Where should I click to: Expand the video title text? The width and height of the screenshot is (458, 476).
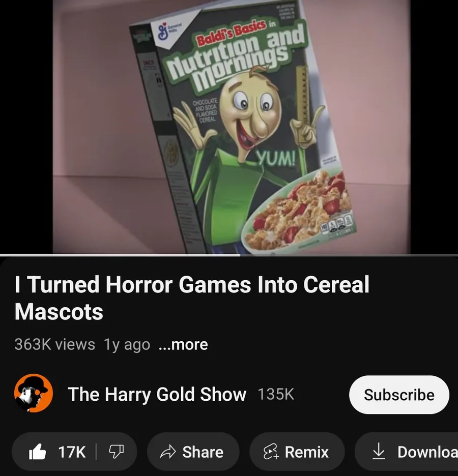(x=192, y=298)
